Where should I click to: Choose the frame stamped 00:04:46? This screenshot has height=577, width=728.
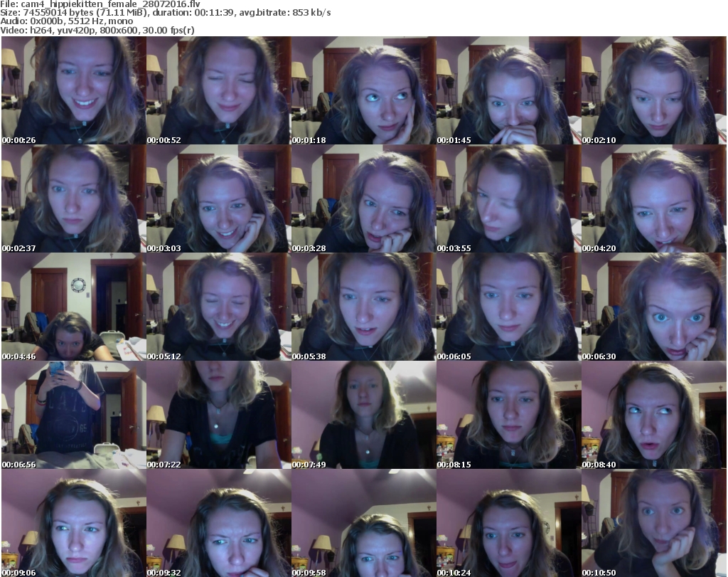point(74,307)
